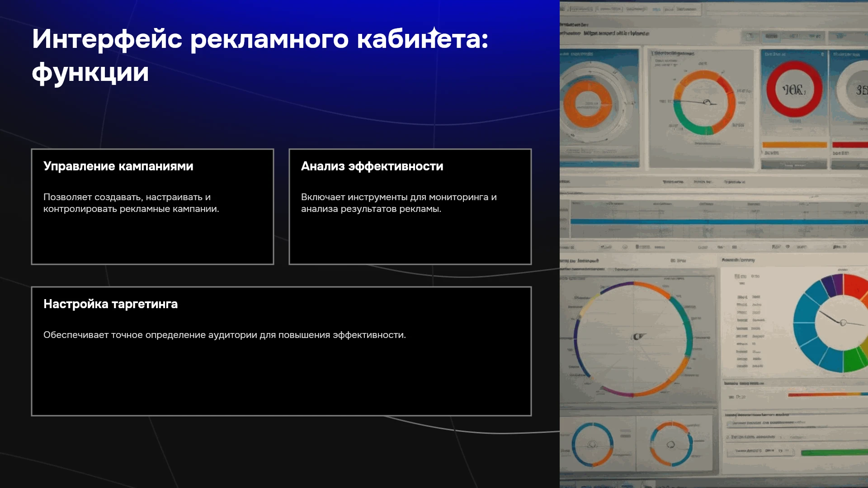The image size is (868, 488).
Task: Select the 'Управление кампаниями' card heading
Action: pyautogui.click(x=118, y=166)
